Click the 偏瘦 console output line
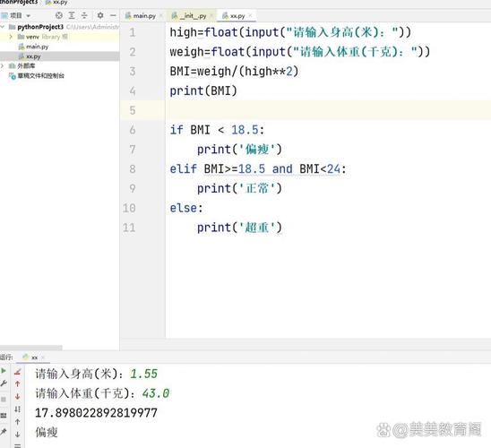The image size is (491, 448). click(47, 433)
